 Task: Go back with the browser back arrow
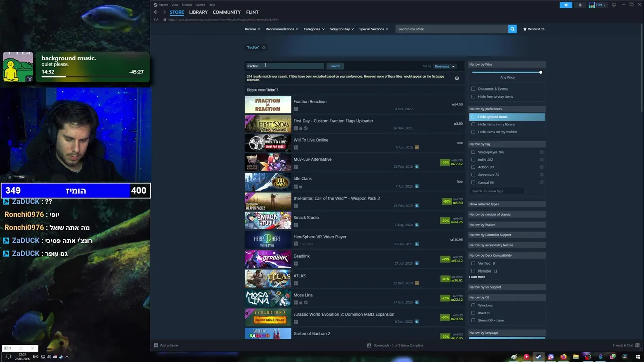pyautogui.click(x=156, y=12)
